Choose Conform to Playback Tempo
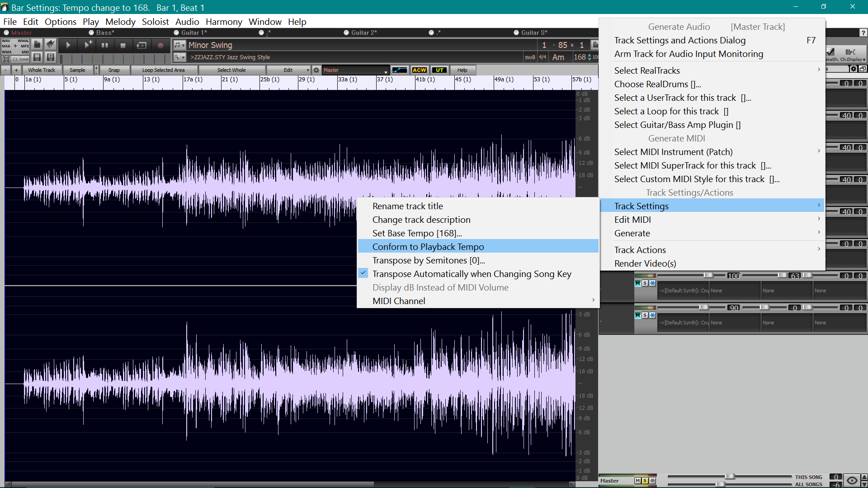 478,247
